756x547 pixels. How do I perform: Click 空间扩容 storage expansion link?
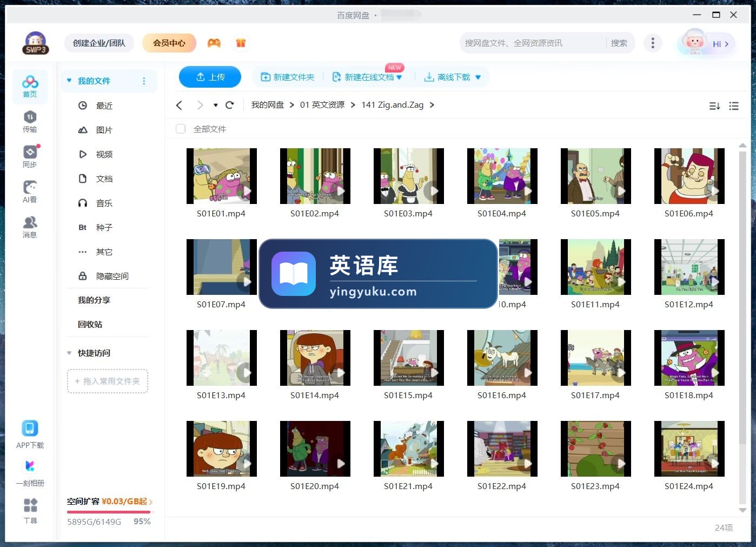pos(110,502)
